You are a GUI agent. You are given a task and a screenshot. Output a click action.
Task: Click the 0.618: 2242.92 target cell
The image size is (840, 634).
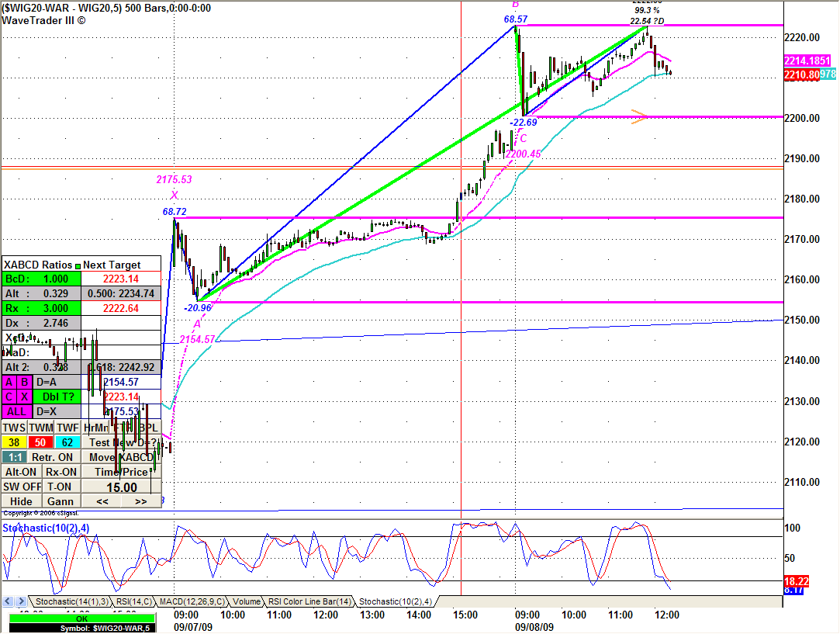tap(121, 367)
